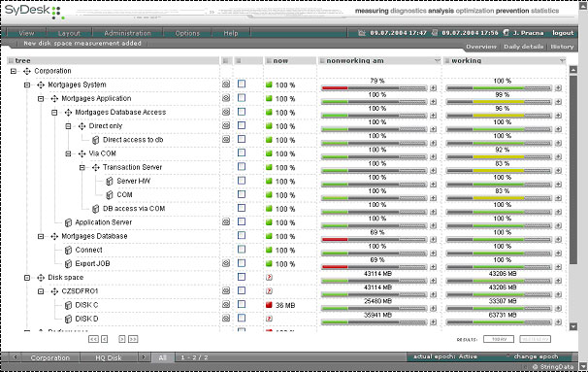Screen dimensions: 588x372
Task: Click change epoch in the bottom bar
Action: (536, 356)
